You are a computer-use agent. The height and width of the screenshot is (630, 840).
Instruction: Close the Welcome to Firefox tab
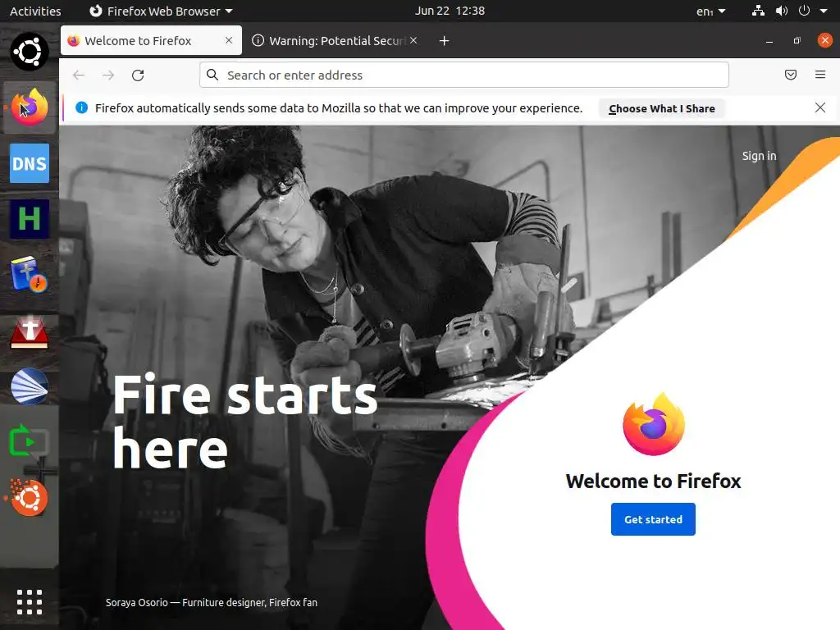click(x=229, y=40)
